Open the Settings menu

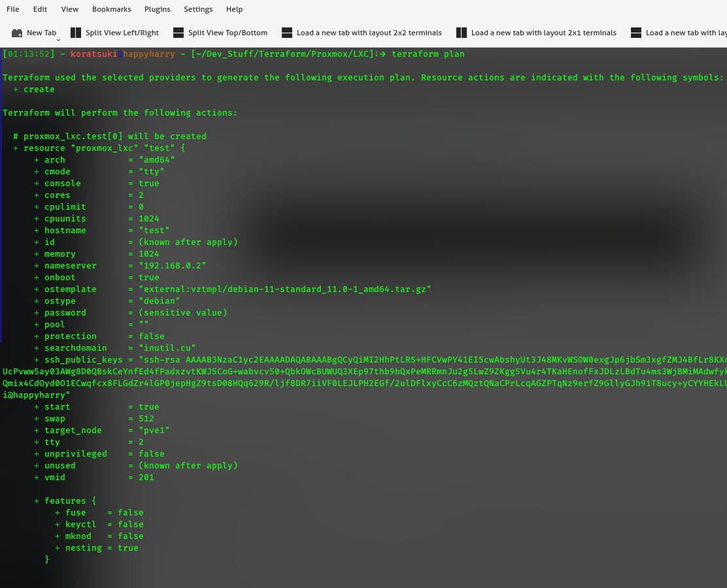tap(198, 9)
